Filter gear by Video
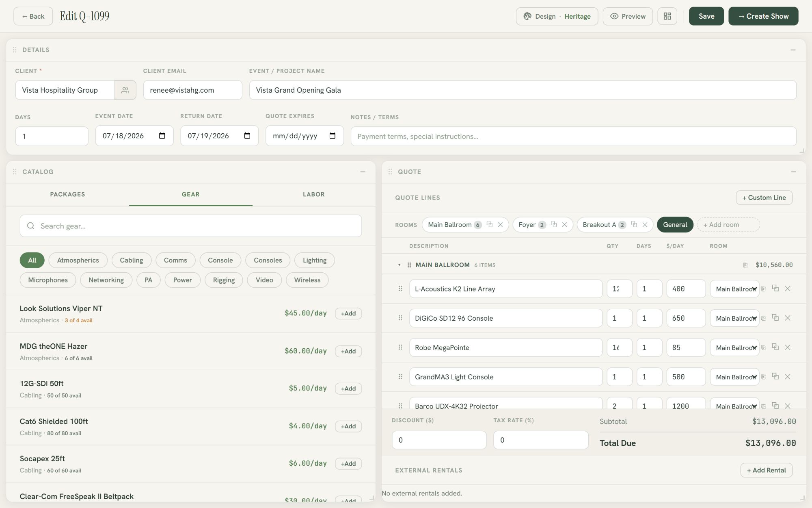 264,280
